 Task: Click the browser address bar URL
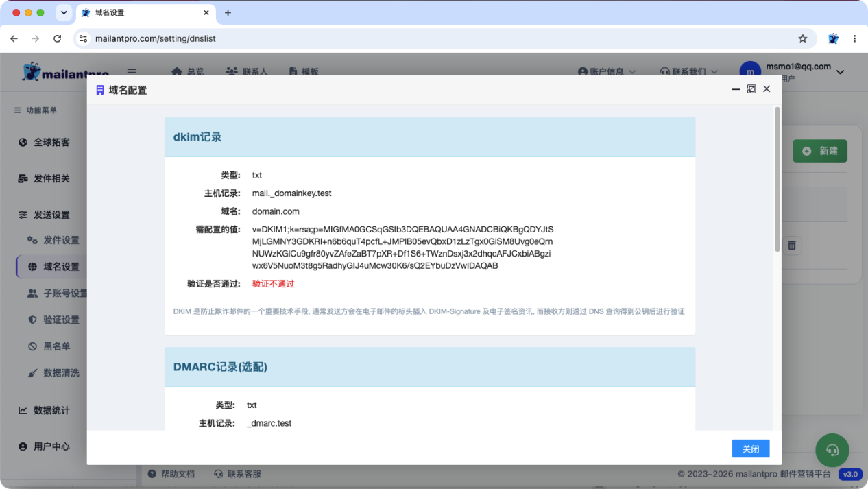[156, 38]
